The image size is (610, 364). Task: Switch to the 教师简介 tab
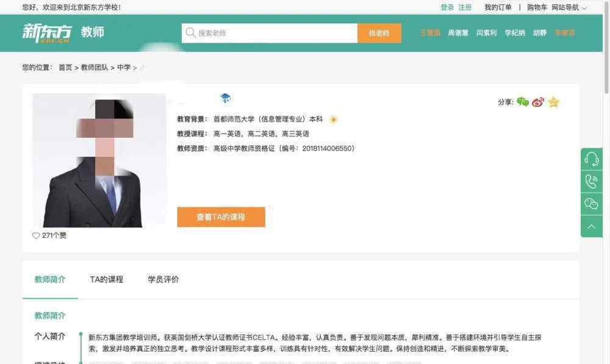(50, 280)
